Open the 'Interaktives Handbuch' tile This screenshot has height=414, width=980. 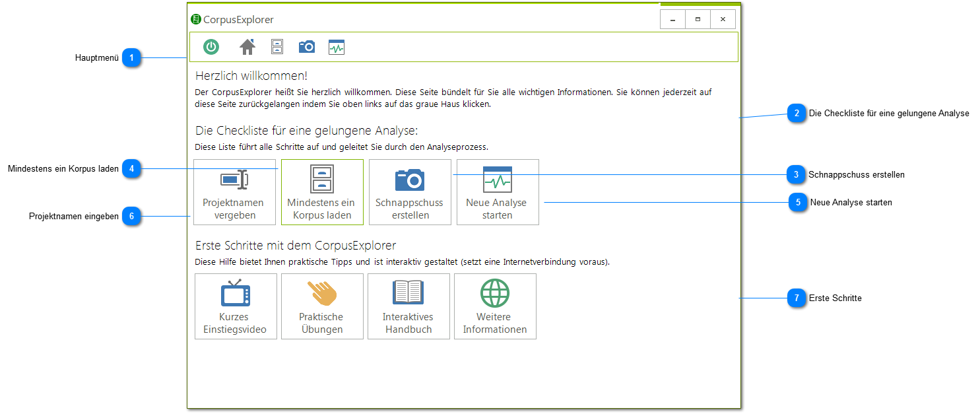[x=408, y=306]
